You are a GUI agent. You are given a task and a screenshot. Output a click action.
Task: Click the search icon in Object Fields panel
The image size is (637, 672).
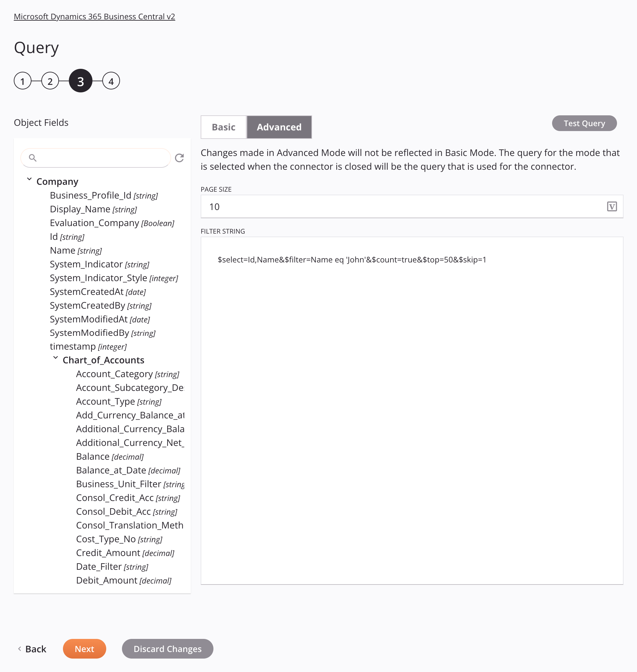[33, 158]
